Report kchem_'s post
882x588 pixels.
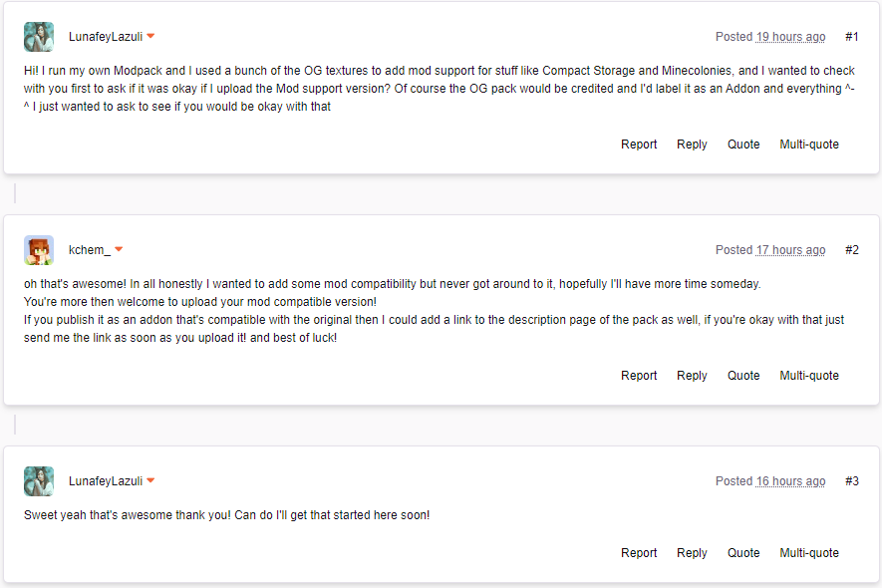pyautogui.click(x=639, y=376)
